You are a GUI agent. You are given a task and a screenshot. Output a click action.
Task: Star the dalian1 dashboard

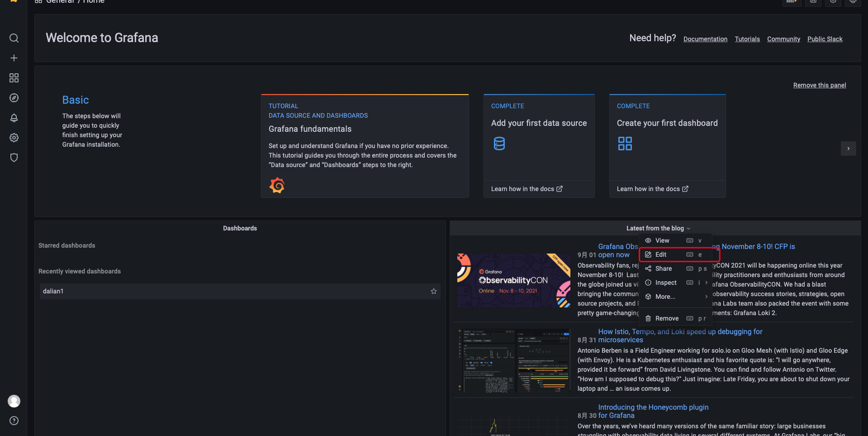[x=433, y=291]
